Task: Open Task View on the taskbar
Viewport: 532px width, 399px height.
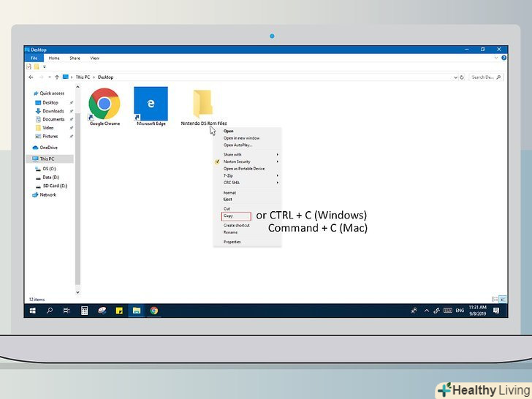Action: 66,311
